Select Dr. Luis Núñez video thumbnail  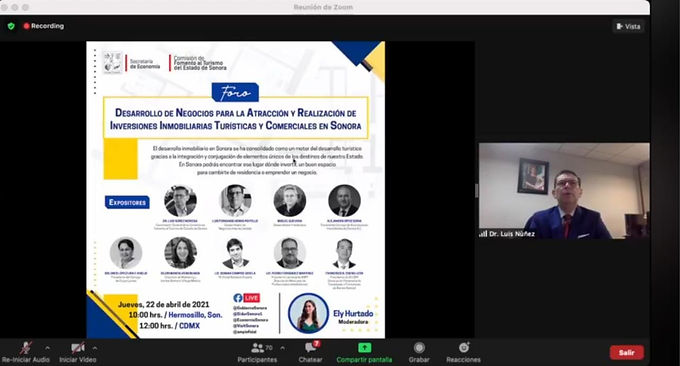pos(564,191)
